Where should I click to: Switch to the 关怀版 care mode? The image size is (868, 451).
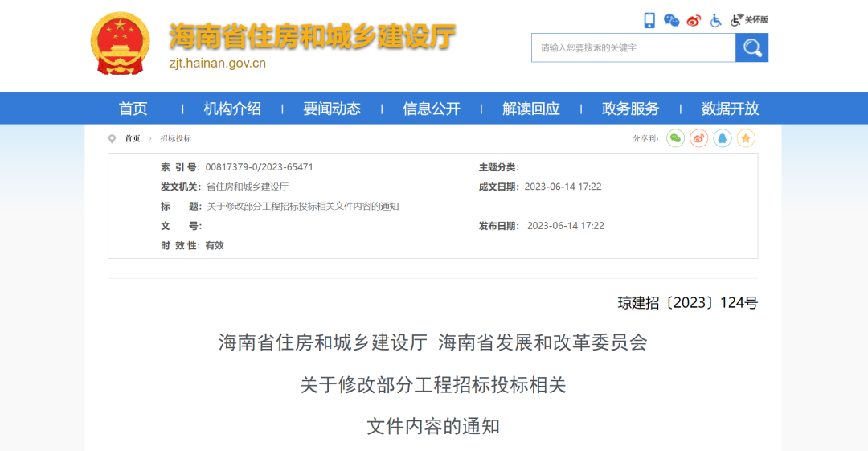[750, 20]
